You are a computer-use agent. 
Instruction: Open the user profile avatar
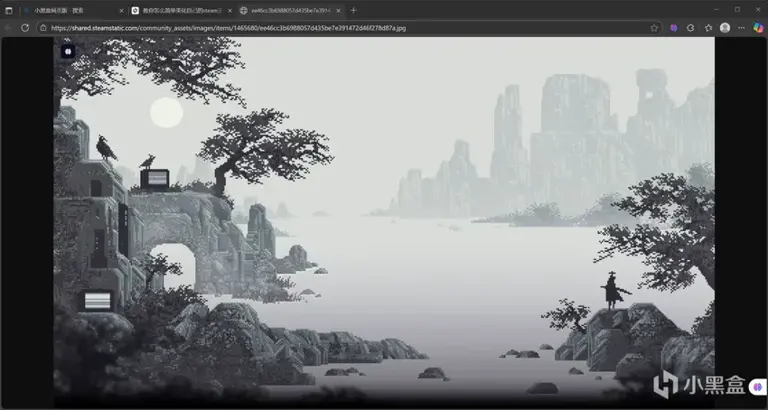[x=725, y=28]
